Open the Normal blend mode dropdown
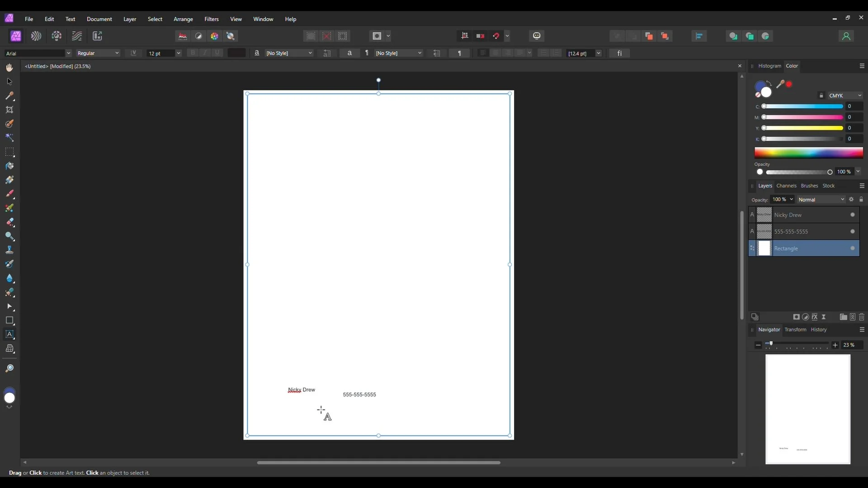Screen dimensions: 868x488 tap(821, 200)
